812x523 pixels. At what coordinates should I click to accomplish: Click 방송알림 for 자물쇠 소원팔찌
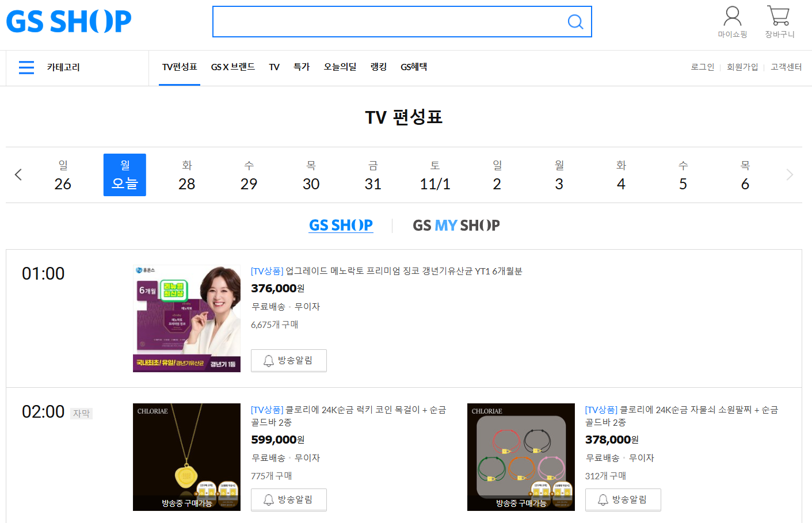point(623,500)
